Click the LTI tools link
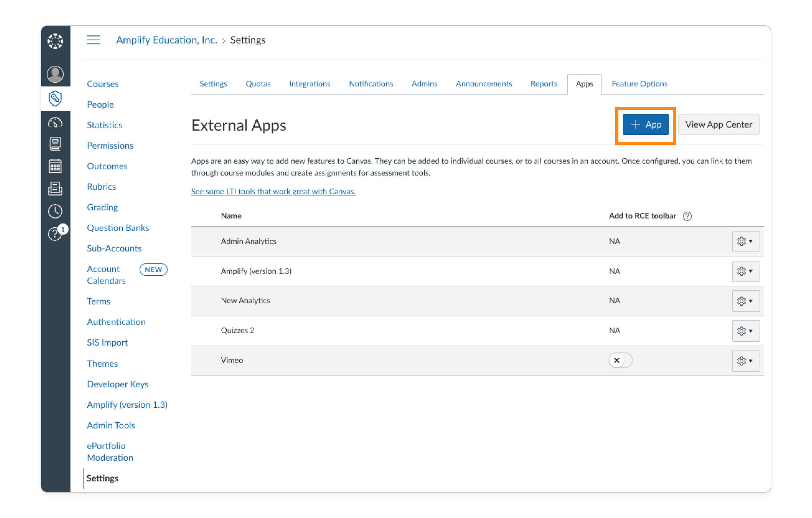This screenshot has height=518, width=812. [x=273, y=191]
